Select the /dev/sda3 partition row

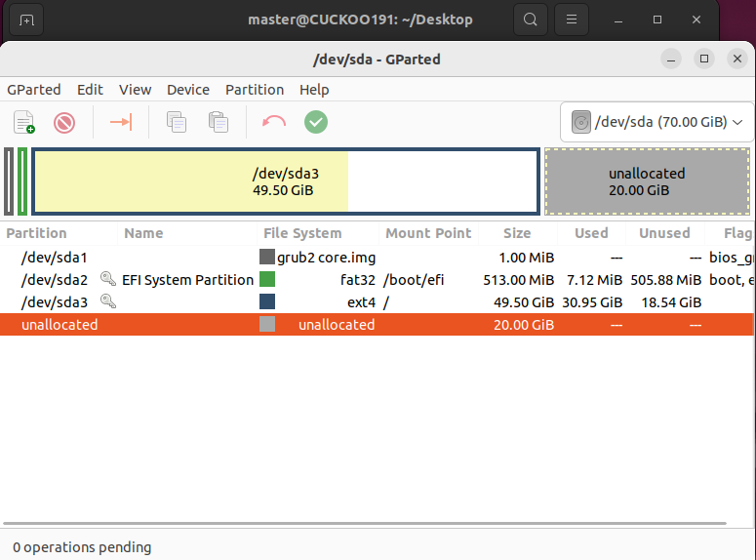378,301
